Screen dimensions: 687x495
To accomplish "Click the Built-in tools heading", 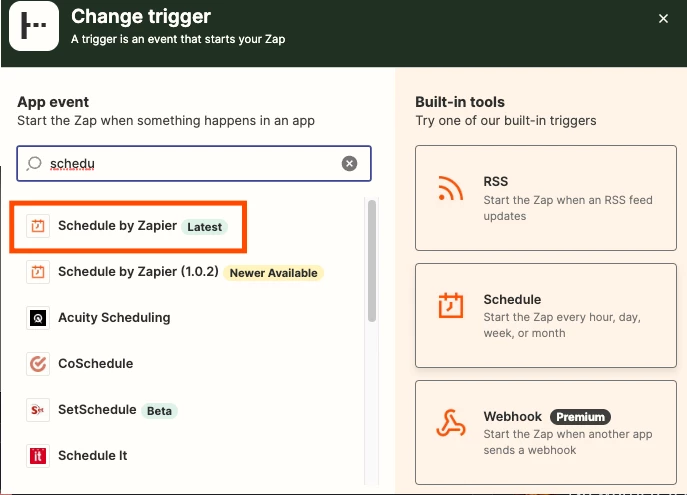I will coord(460,102).
